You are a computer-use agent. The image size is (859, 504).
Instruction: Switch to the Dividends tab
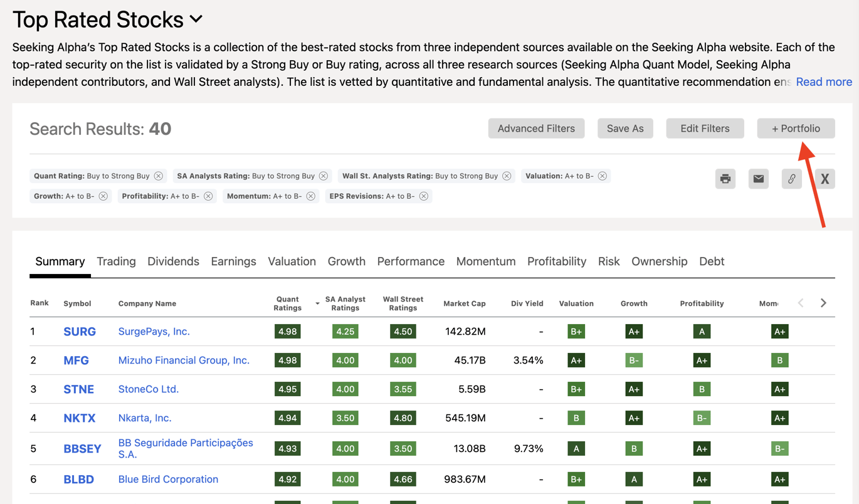click(173, 261)
